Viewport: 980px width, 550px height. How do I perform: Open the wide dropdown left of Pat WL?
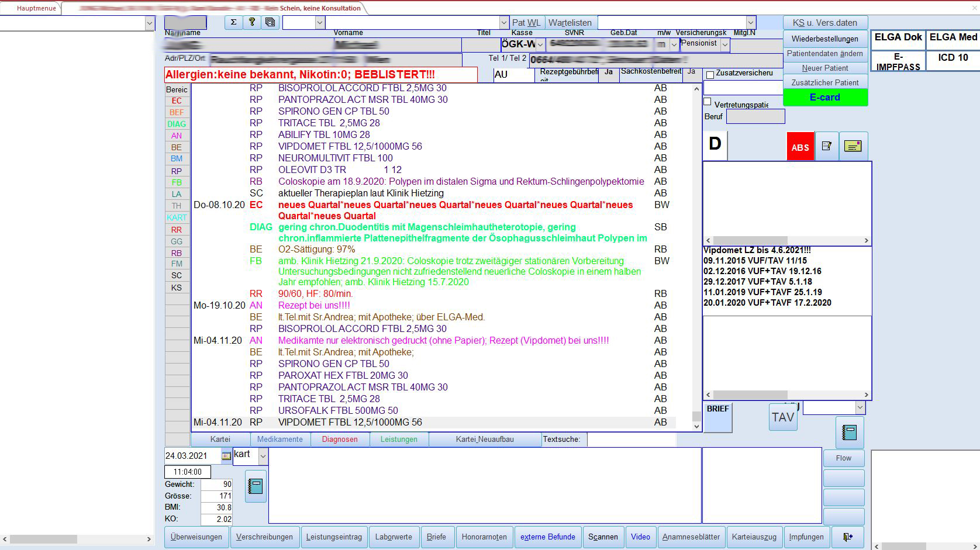coord(504,23)
